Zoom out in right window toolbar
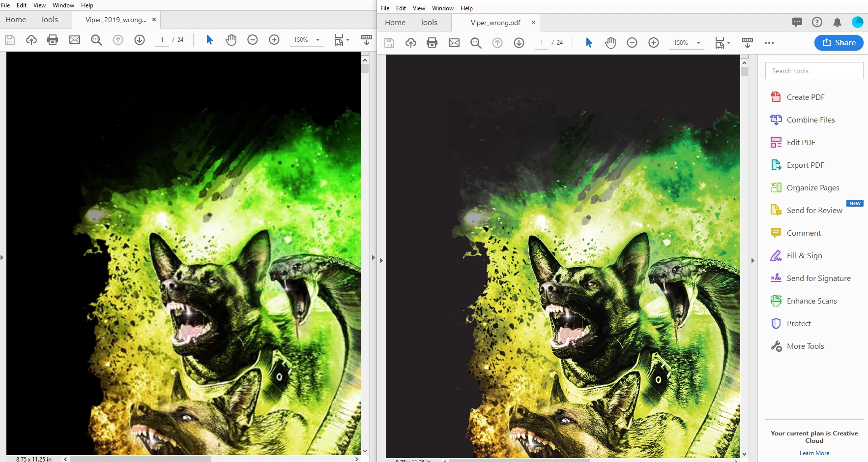 coord(632,43)
